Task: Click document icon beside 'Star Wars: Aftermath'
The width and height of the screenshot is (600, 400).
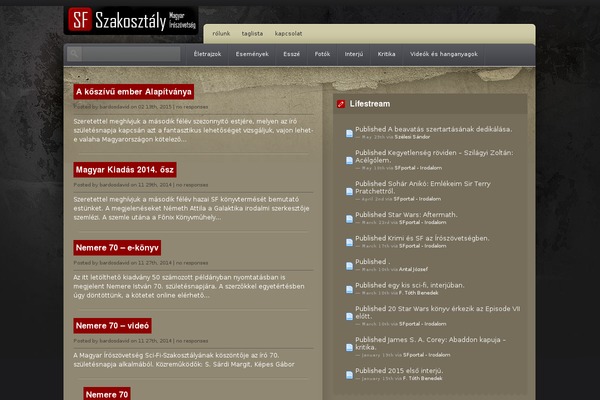Action: (349, 219)
